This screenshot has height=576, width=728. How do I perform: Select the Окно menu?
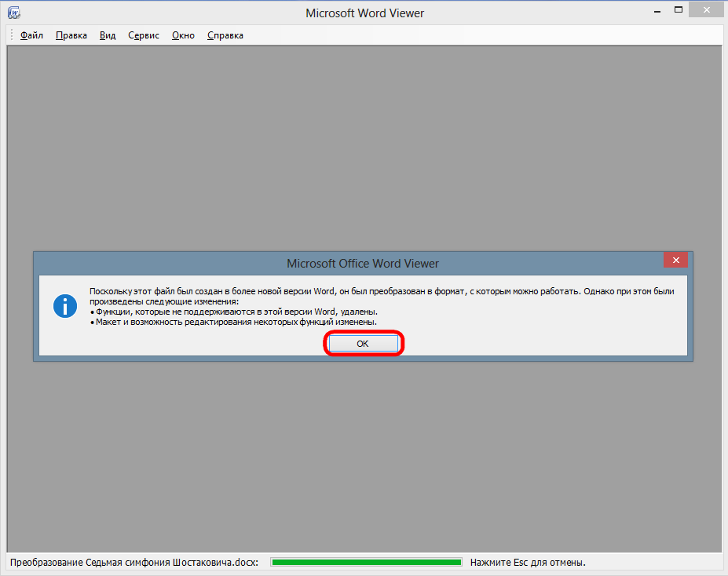[183, 35]
